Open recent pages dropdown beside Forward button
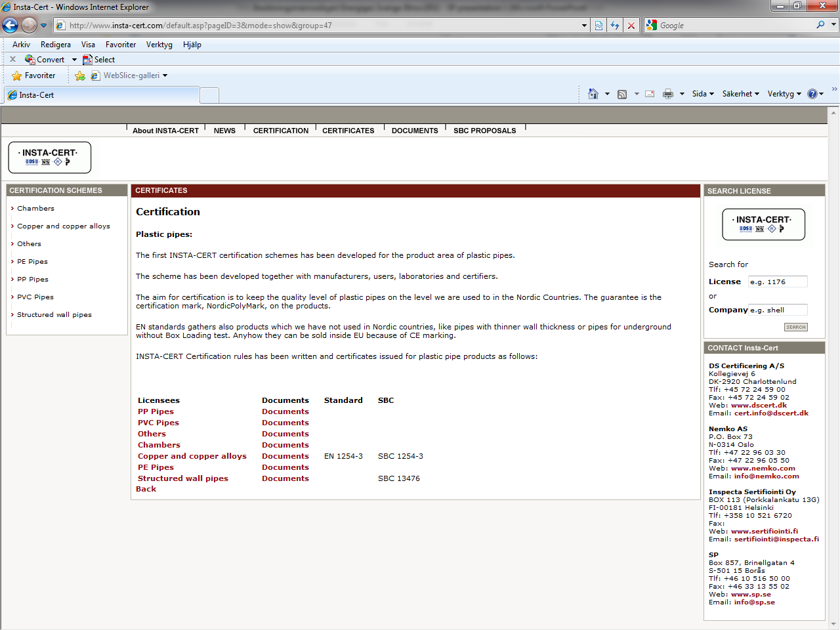Viewport: 840px width, 630px height. click(x=44, y=26)
